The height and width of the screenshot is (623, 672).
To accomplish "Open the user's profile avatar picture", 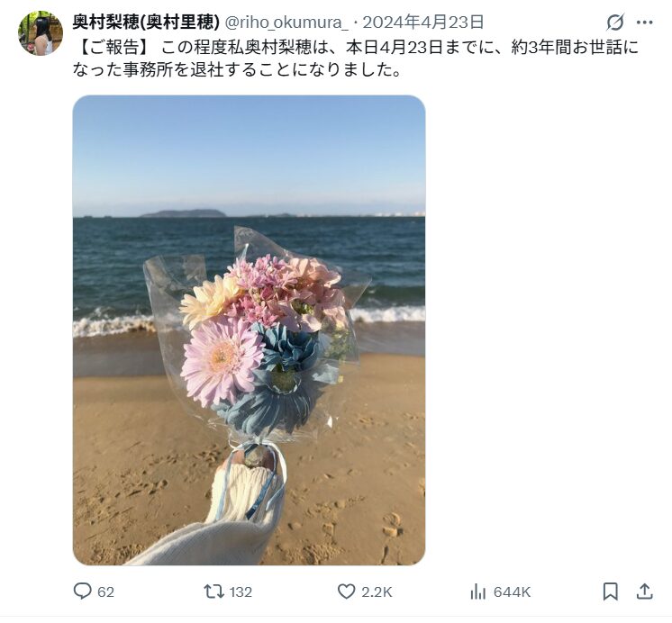I will 41,33.
